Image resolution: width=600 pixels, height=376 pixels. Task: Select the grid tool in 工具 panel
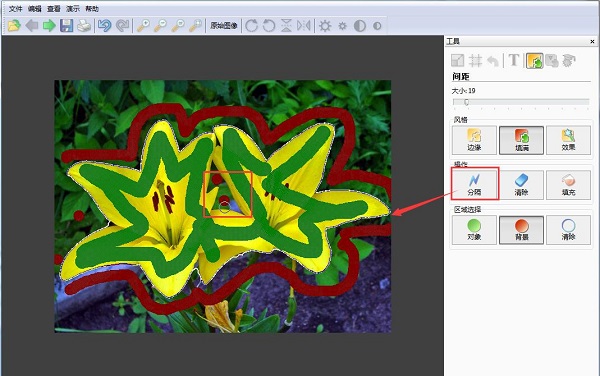tap(476, 60)
